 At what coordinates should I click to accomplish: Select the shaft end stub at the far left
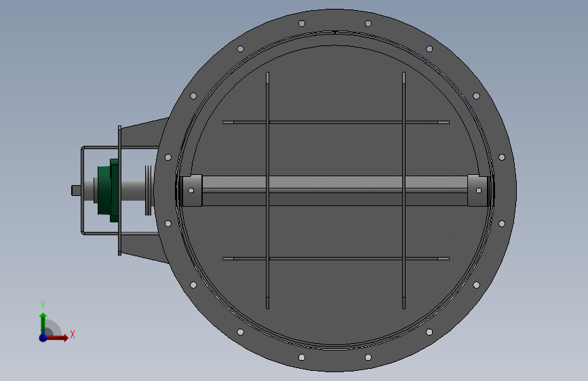pos(77,190)
